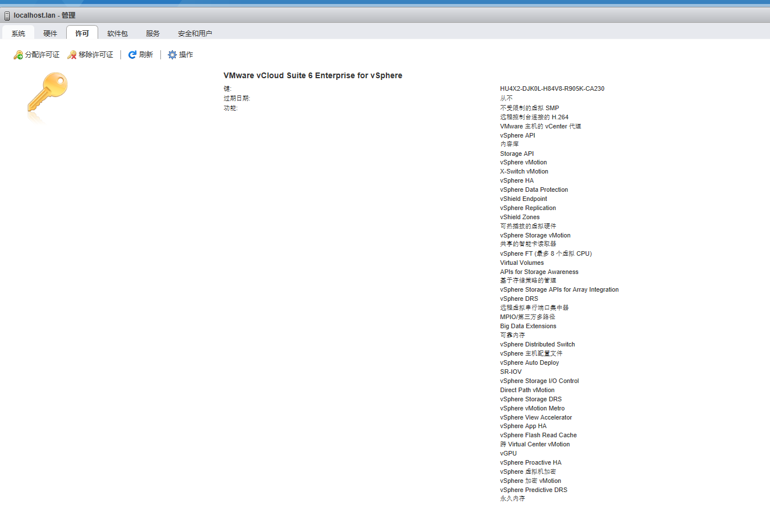This screenshot has height=532, width=770.
Task: Switch to the 安全和用户 tab
Action: click(195, 33)
